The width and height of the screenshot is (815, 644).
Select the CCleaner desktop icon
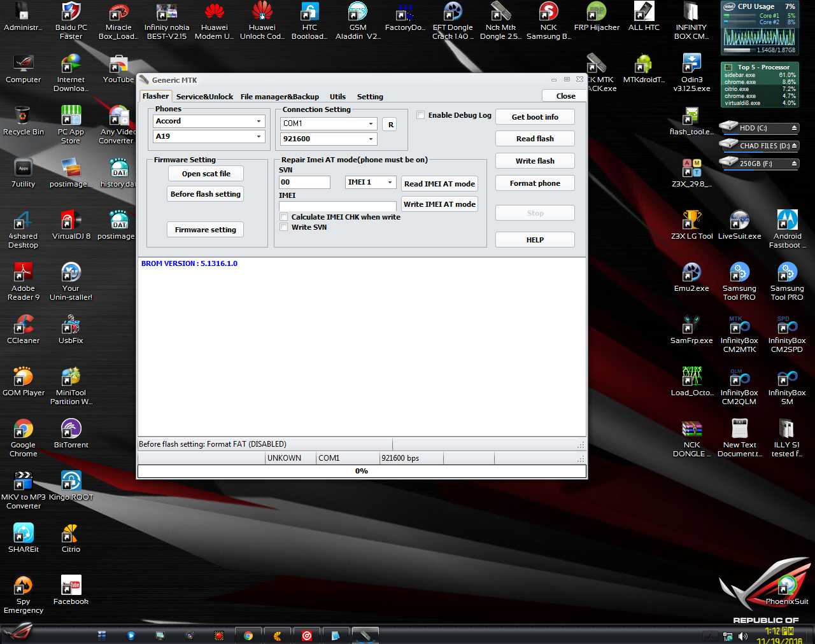tap(24, 330)
